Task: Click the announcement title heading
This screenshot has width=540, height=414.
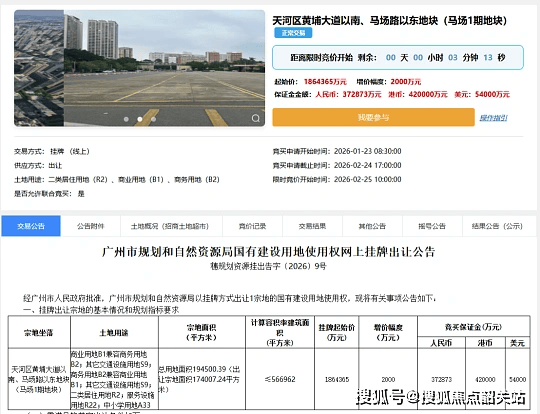Action: 269,252
